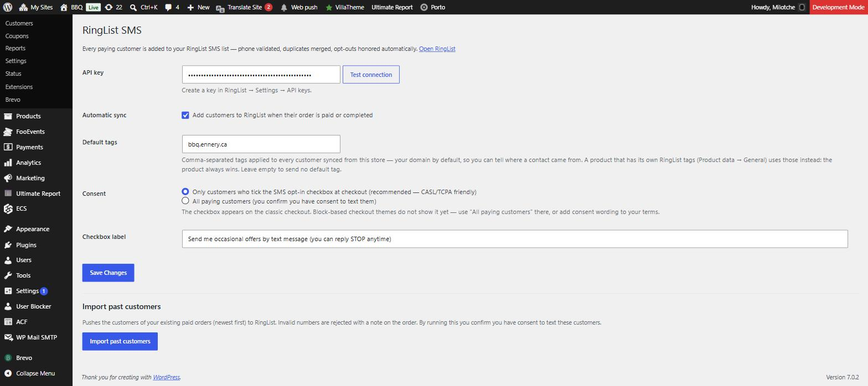This screenshot has width=868, height=386.
Task: Open WP Mail SMTP in sidebar
Action: [36, 337]
